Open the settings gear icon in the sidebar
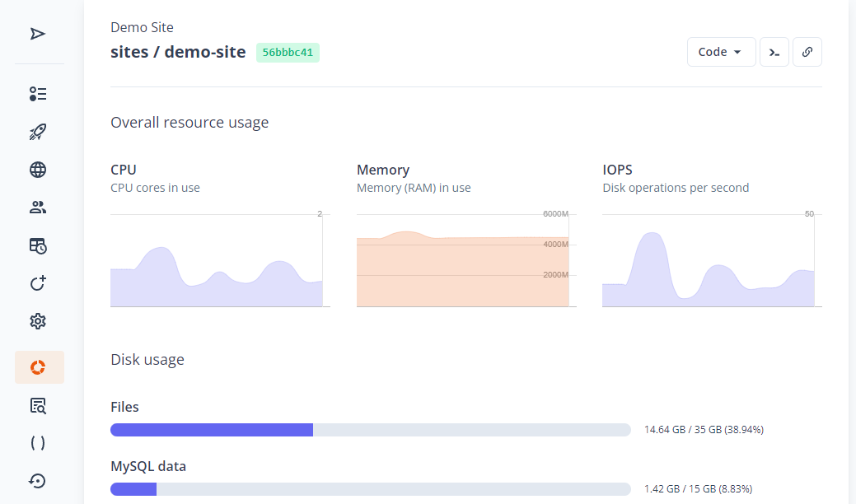The image size is (856, 504). 38,321
